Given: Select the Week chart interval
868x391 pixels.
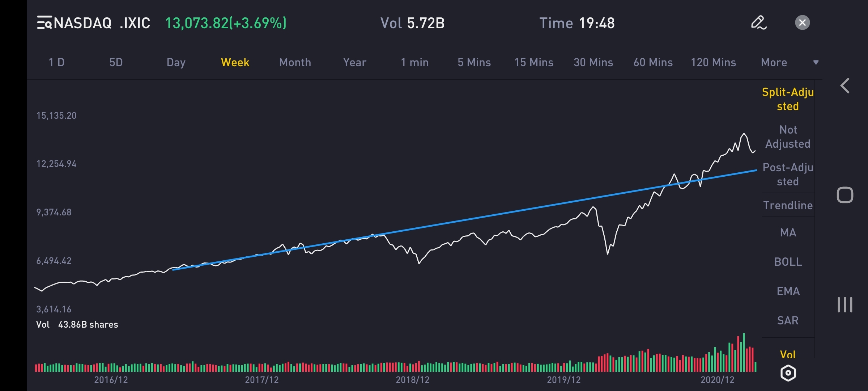Looking at the screenshot, I should pyautogui.click(x=235, y=62).
